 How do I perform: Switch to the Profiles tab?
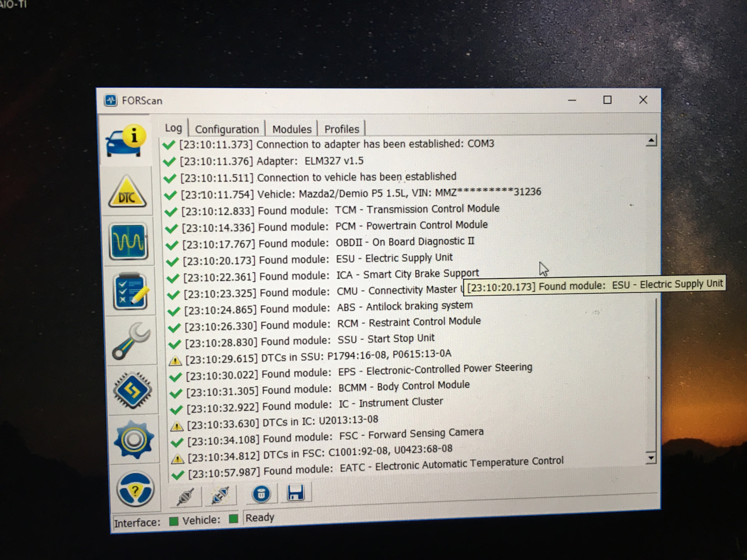pyautogui.click(x=342, y=129)
